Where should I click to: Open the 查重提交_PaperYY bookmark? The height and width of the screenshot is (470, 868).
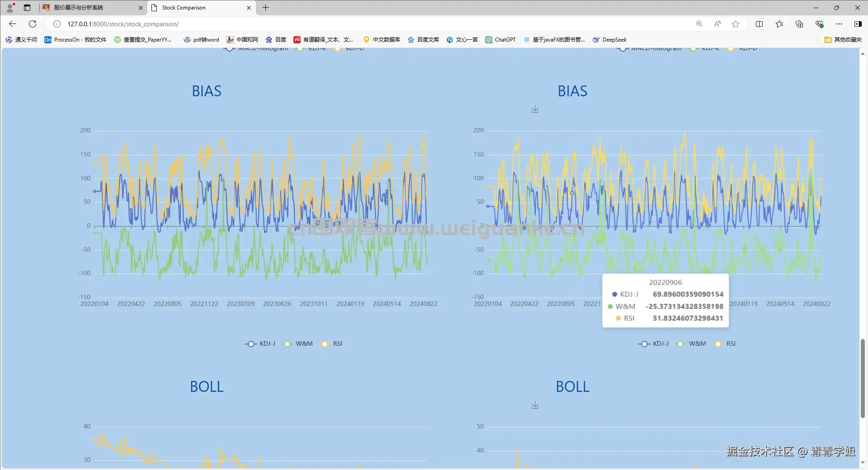143,40
